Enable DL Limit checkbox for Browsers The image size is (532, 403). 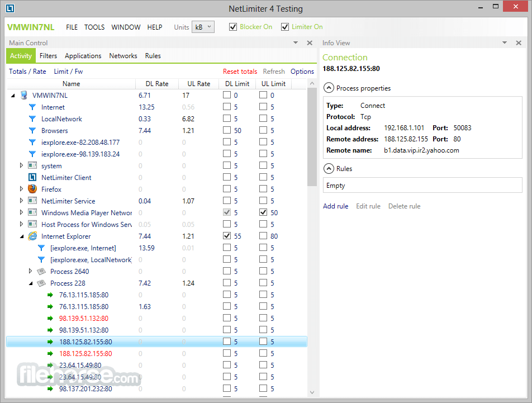point(227,130)
